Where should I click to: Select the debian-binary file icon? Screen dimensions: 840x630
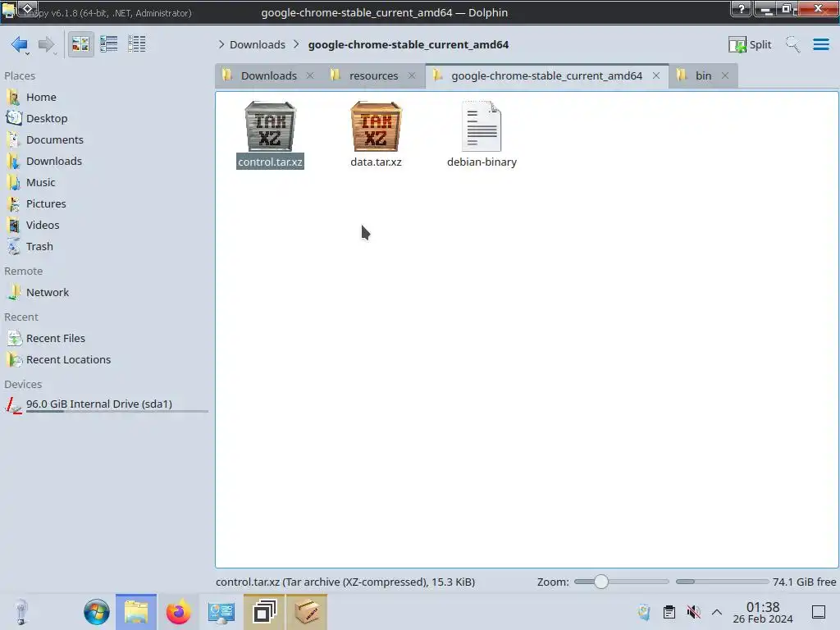[x=482, y=126]
